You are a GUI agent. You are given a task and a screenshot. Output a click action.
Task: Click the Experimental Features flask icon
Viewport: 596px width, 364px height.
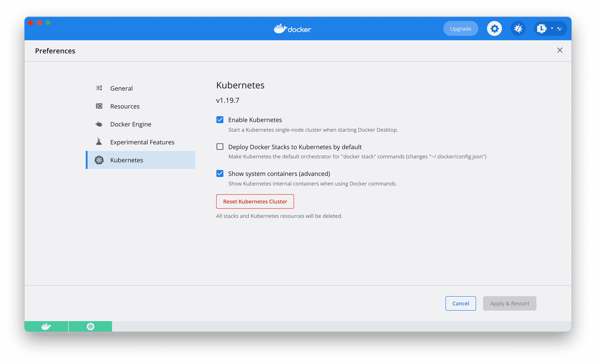[99, 142]
